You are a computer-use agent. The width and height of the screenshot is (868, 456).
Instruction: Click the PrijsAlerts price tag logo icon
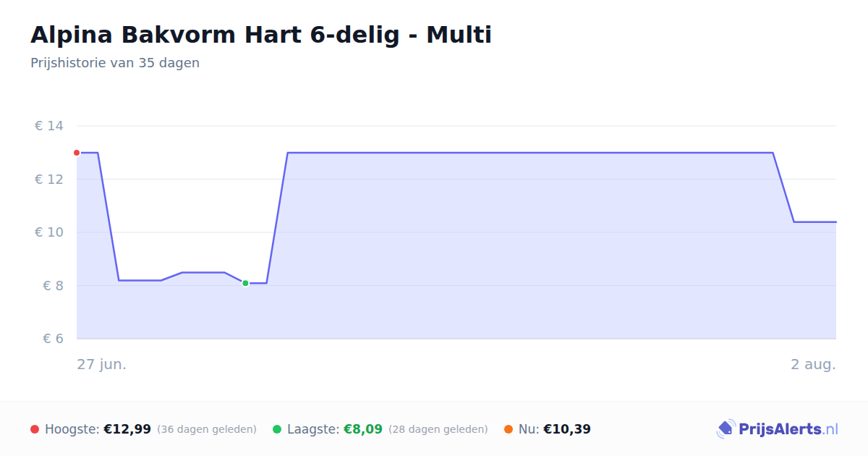pyautogui.click(x=726, y=429)
